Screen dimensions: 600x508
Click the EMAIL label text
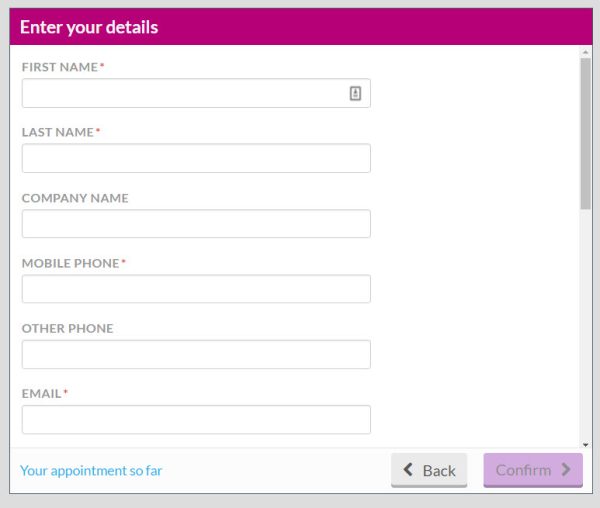click(x=41, y=394)
